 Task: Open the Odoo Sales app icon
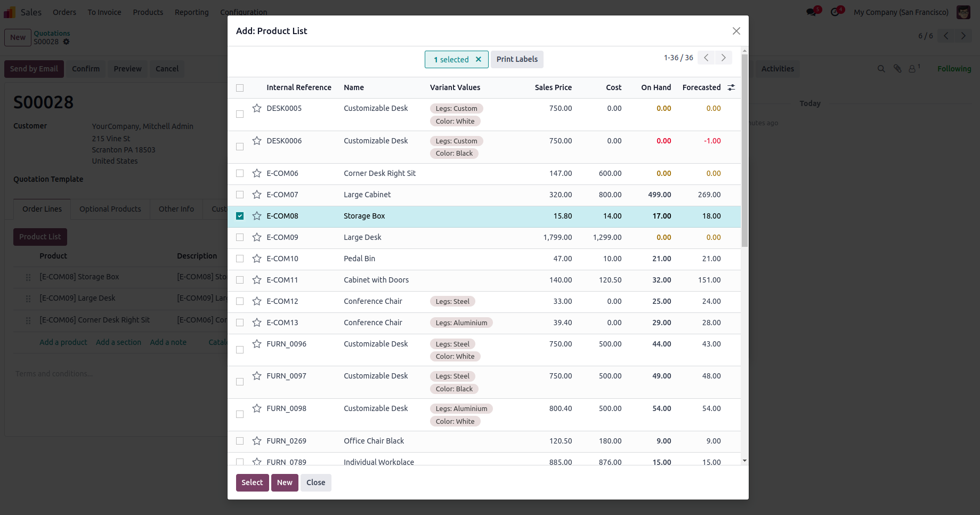point(10,12)
